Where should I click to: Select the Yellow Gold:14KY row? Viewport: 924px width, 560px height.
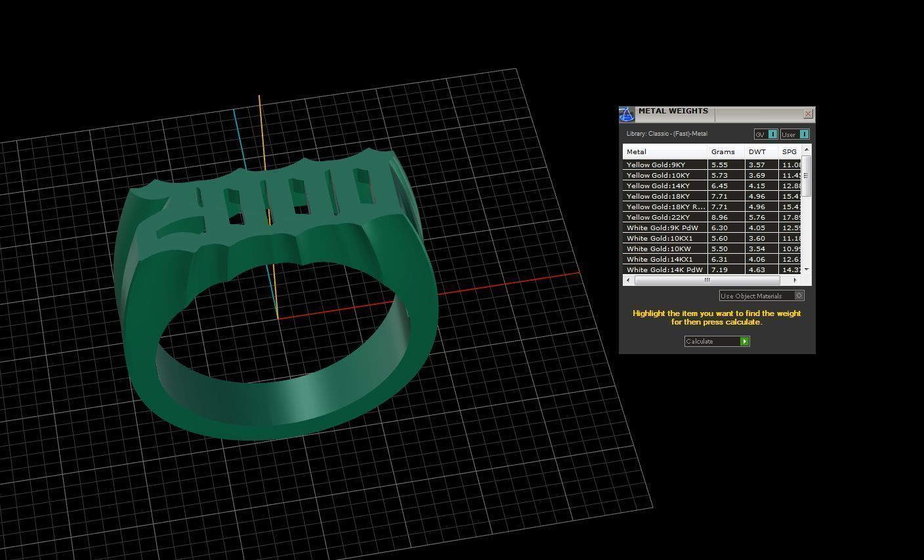(712, 186)
